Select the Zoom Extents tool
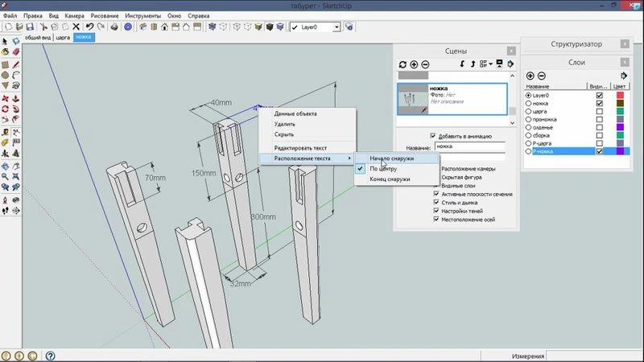The width and height of the screenshot is (644, 362). point(15,176)
